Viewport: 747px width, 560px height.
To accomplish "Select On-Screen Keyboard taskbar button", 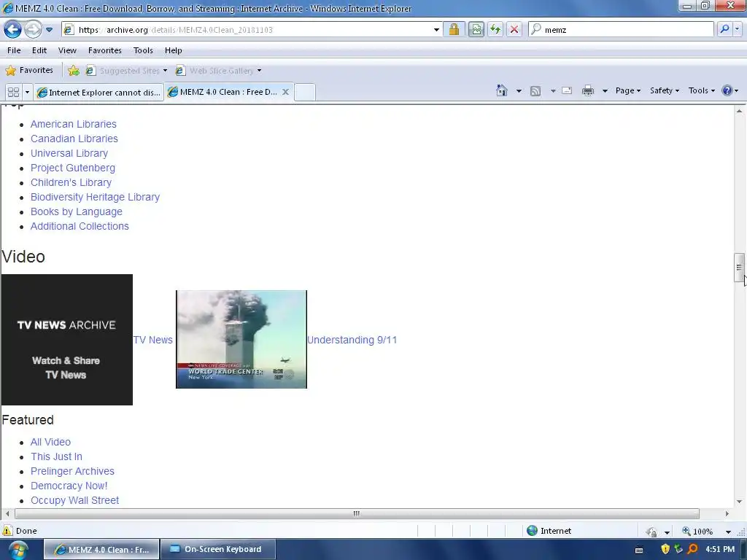I will pyautogui.click(x=217, y=549).
